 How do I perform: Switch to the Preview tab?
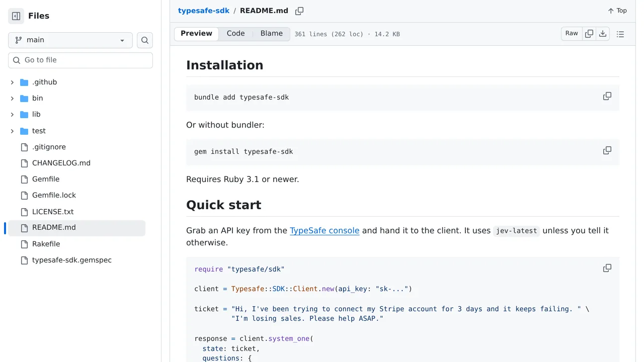point(196,34)
